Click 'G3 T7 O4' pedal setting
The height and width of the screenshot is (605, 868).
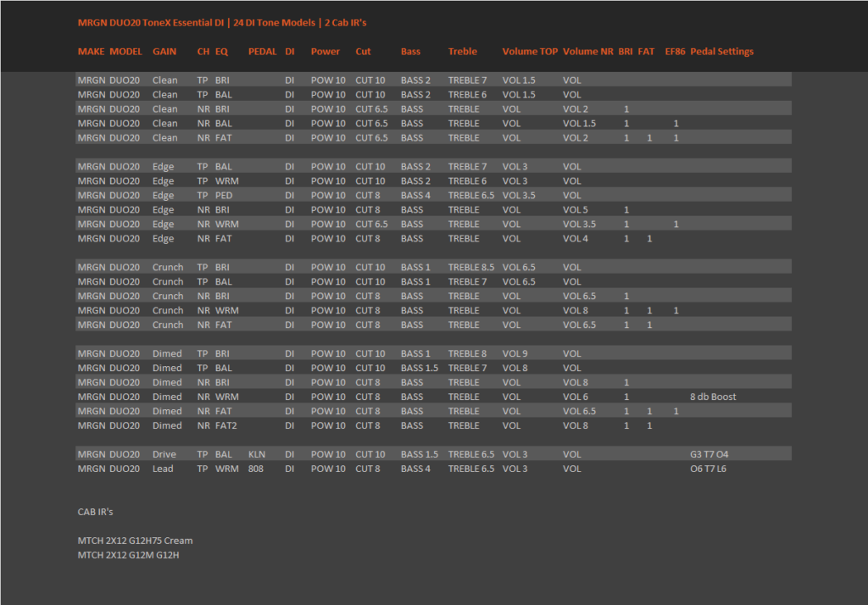pyautogui.click(x=709, y=454)
